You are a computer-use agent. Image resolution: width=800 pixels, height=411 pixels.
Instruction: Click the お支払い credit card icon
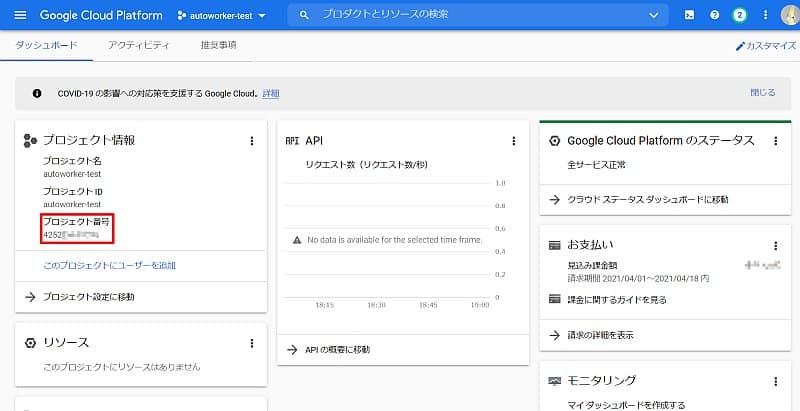click(555, 246)
